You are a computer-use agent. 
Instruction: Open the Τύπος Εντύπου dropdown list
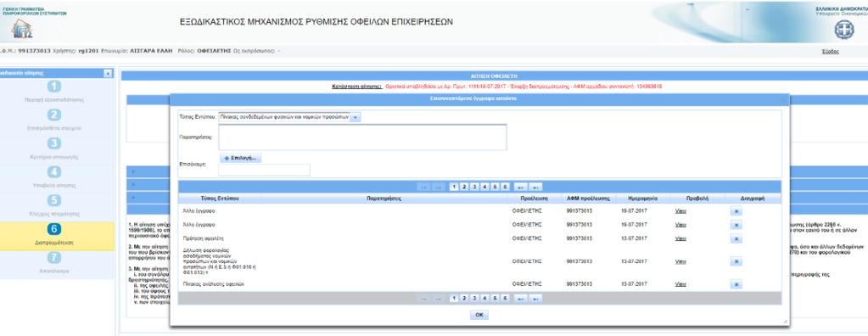pos(289,117)
